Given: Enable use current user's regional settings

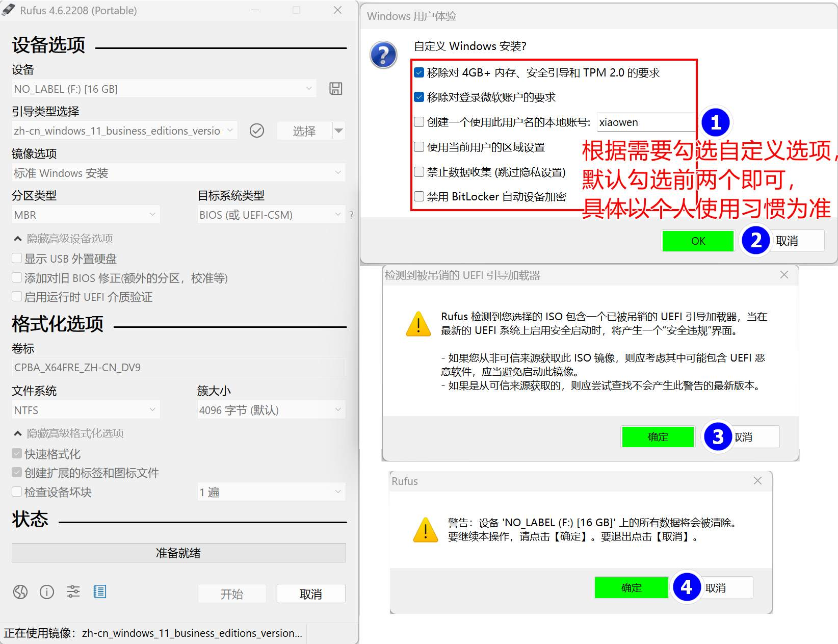Looking at the screenshot, I should click(x=419, y=147).
